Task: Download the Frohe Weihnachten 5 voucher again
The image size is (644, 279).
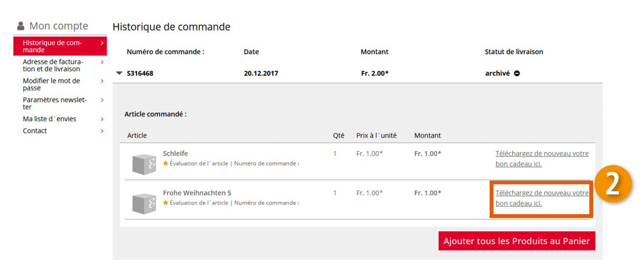Action: coord(542,198)
